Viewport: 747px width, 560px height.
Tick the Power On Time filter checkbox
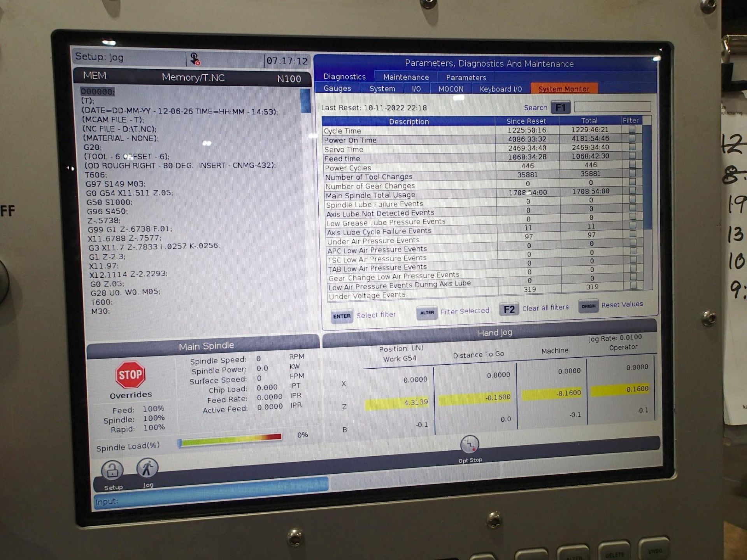(632, 138)
